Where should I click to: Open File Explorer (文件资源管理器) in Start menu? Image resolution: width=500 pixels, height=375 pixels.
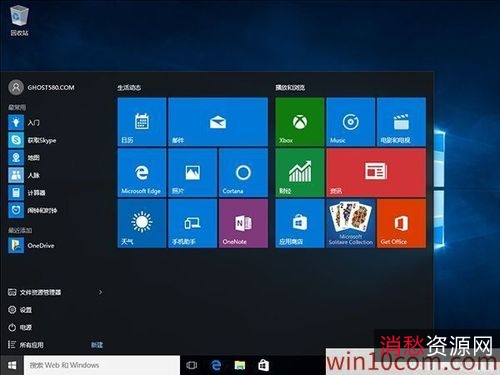[35, 292]
